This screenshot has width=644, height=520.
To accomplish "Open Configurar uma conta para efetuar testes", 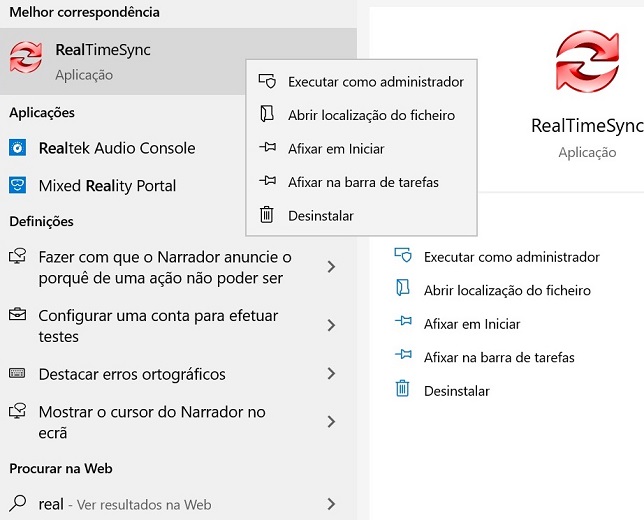I will click(178, 326).
